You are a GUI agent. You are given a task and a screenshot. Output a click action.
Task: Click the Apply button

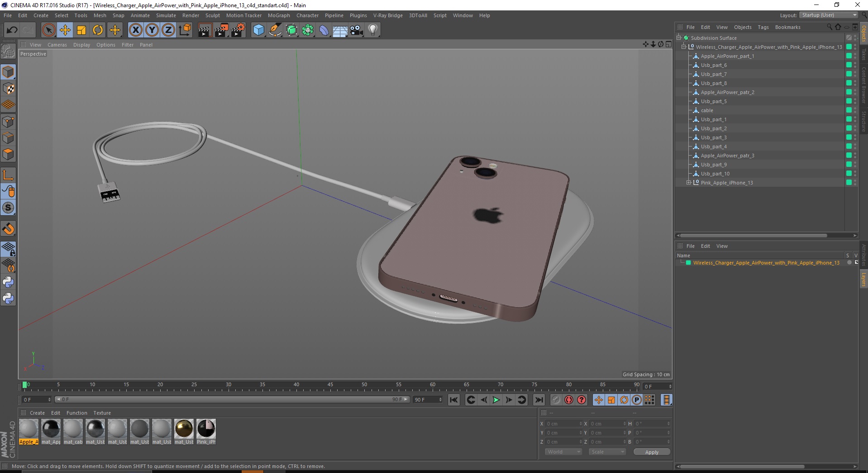652,452
